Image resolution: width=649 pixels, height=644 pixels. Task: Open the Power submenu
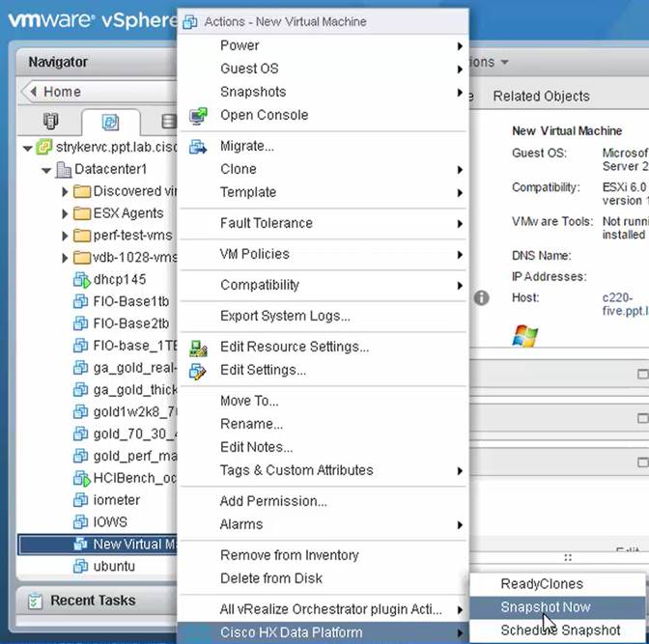pos(323,45)
